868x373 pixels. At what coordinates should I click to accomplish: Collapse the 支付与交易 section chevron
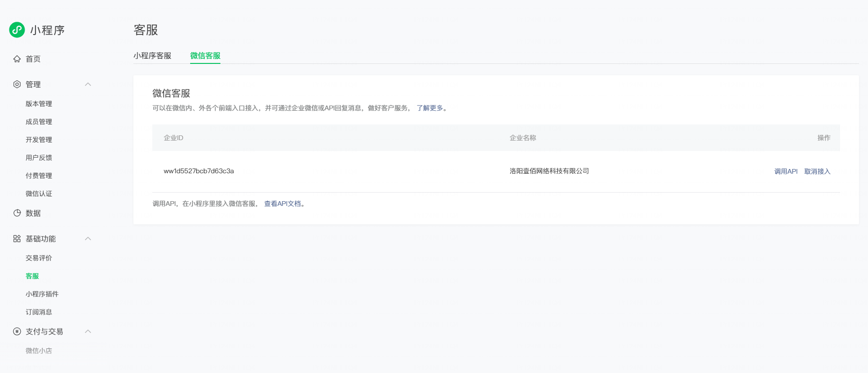(x=88, y=331)
